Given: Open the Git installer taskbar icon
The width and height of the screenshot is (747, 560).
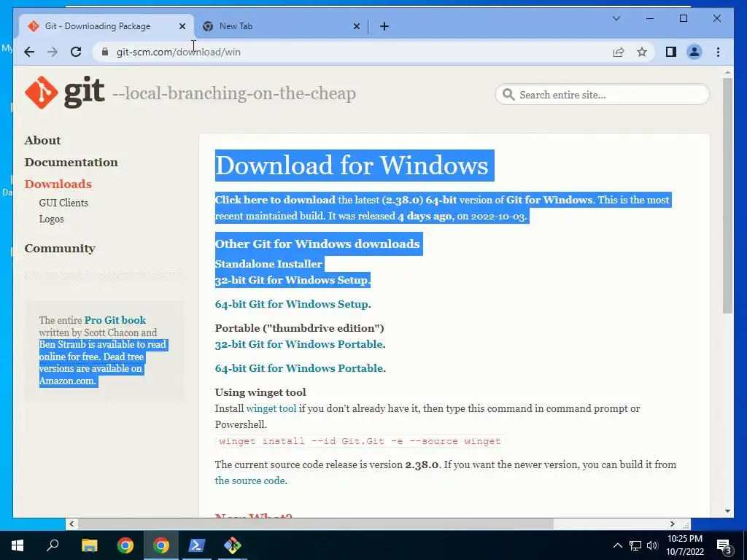Looking at the screenshot, I should (x=233, y=545).
